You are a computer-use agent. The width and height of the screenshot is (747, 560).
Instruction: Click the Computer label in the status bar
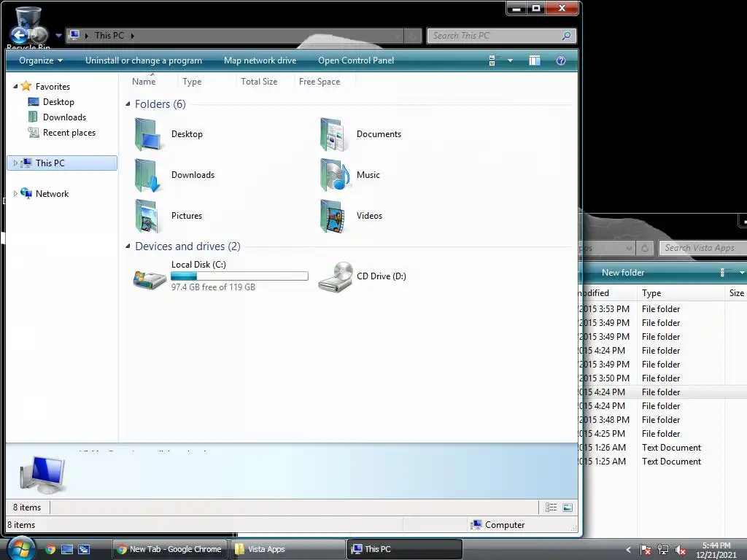pos(505,525)
